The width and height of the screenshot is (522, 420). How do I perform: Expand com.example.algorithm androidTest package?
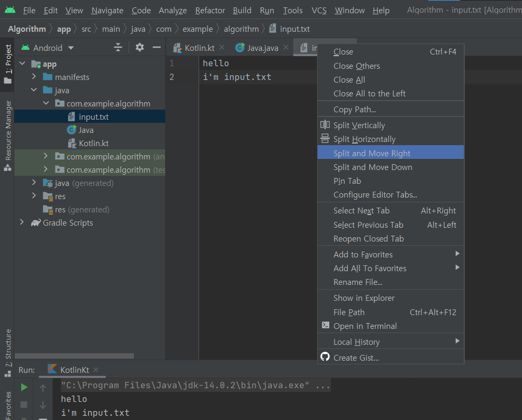coord(46,156)
